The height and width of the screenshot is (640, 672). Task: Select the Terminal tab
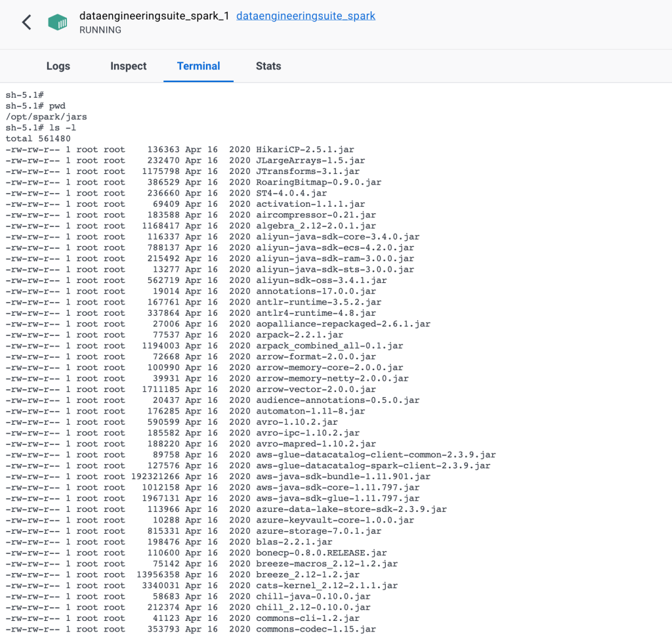pos(198,66)
